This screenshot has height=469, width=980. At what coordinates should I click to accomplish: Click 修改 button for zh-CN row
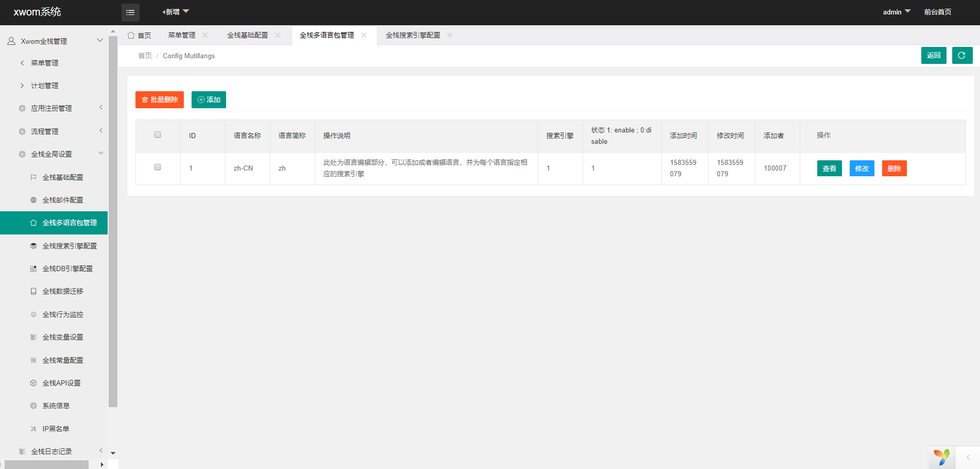[x=862, y=169]
